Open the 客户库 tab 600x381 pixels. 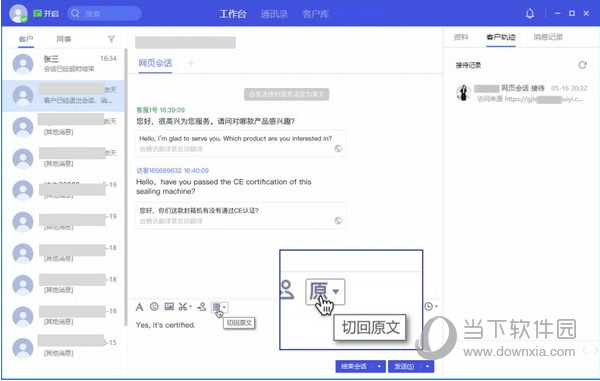point(315,14)
